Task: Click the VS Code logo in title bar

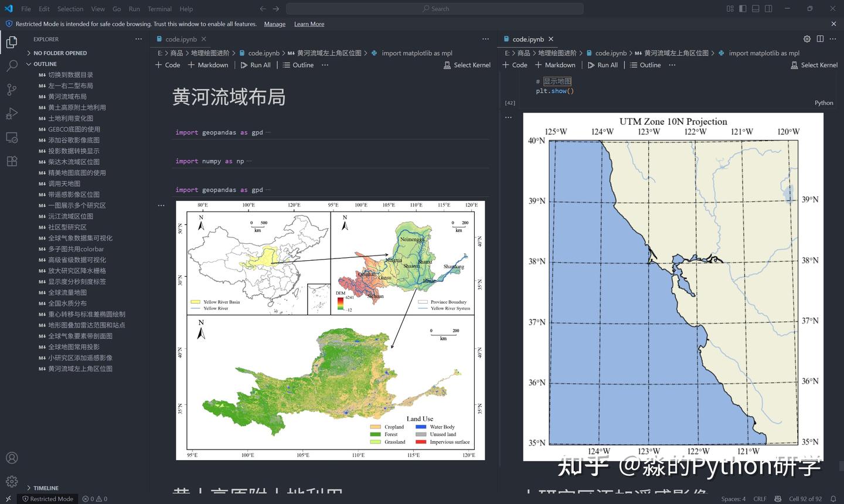Action: pyautogui.click(x=8, y=9)
